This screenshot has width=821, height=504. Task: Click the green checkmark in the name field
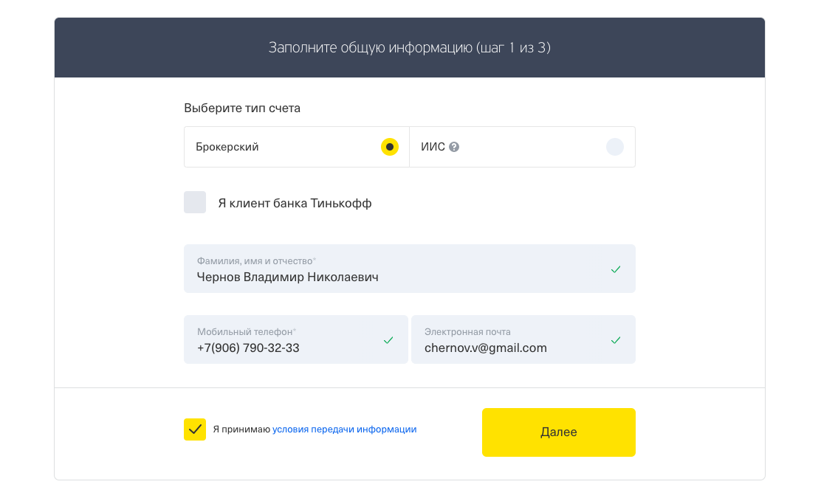pos(616,269)
